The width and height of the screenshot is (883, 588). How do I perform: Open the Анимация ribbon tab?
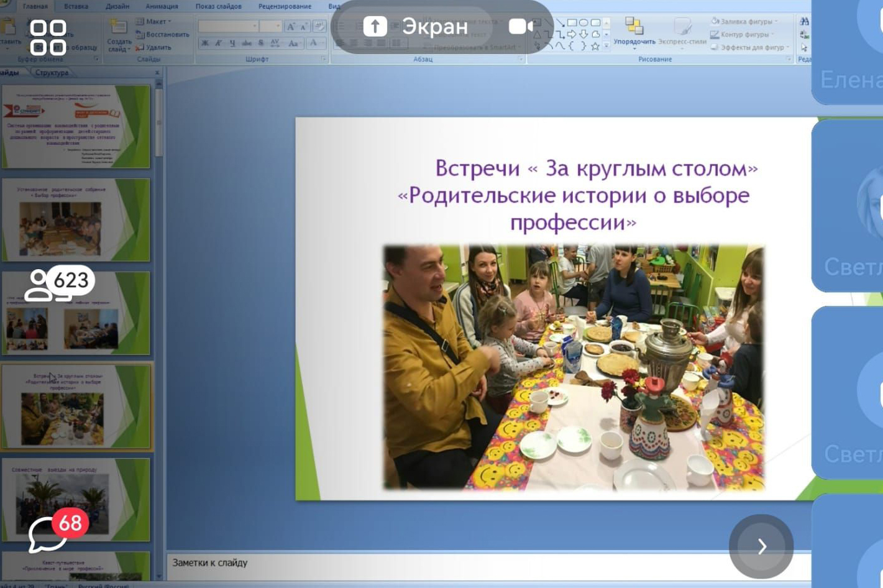162,6
